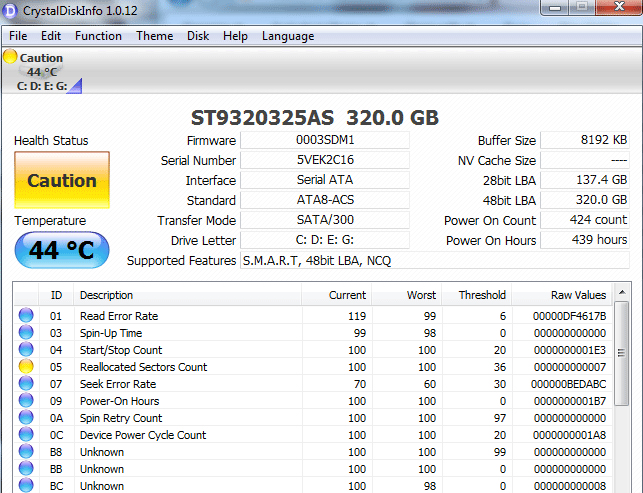Click the blue status orb for Start/Stop Count

pyautogui.click(x=26, y=349)
